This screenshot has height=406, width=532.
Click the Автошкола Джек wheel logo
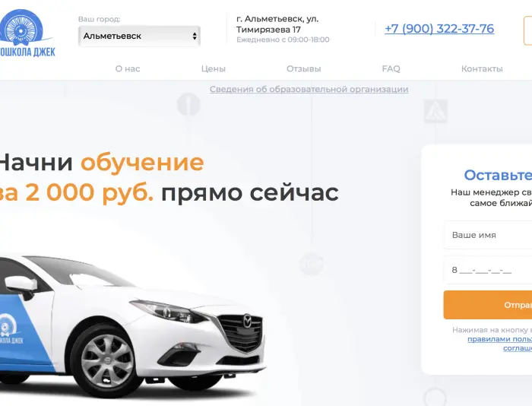pos(25,33)
